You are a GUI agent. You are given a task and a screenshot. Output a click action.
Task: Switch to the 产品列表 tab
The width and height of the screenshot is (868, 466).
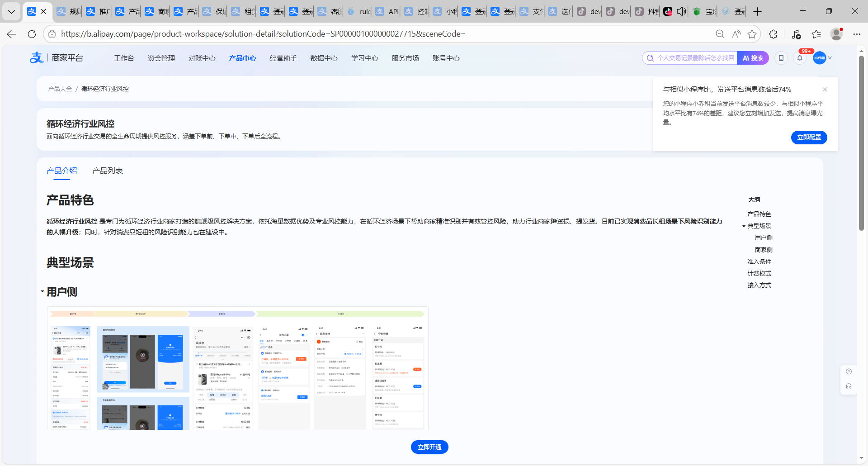pyautogui.click(x=108, y=171)
